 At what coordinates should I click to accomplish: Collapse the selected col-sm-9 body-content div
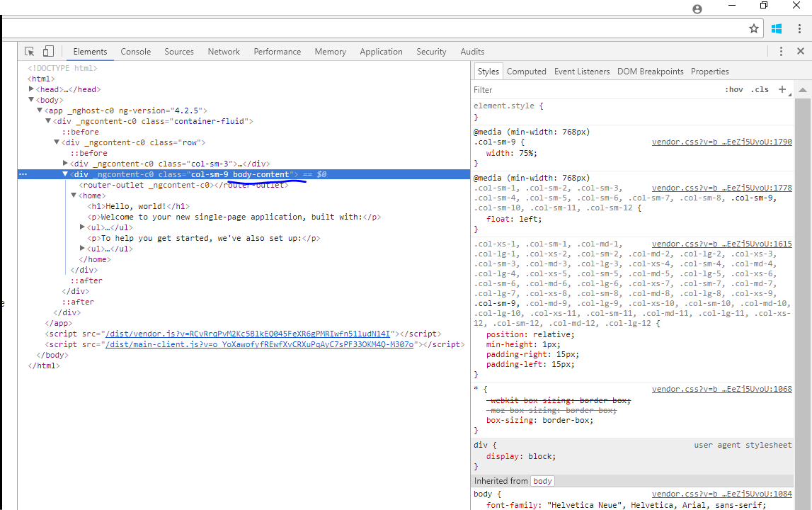coord(65,174)
